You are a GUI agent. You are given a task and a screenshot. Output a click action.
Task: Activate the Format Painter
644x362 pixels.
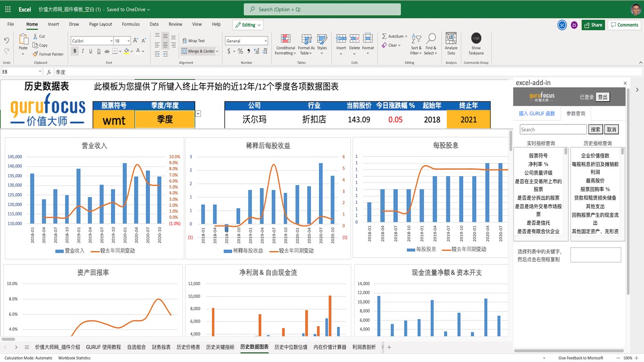point(48,54)
